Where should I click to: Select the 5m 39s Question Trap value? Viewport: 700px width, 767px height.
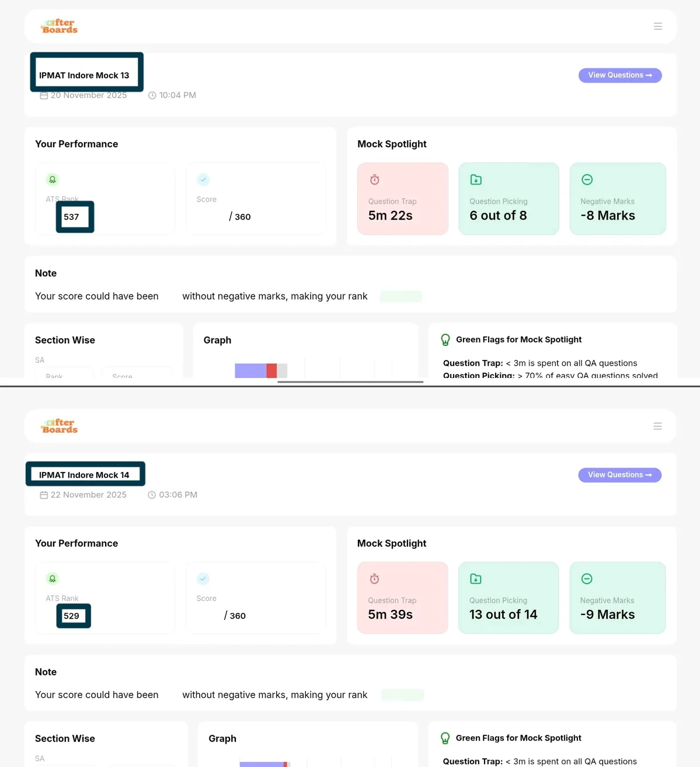click(x=391, y=615)
